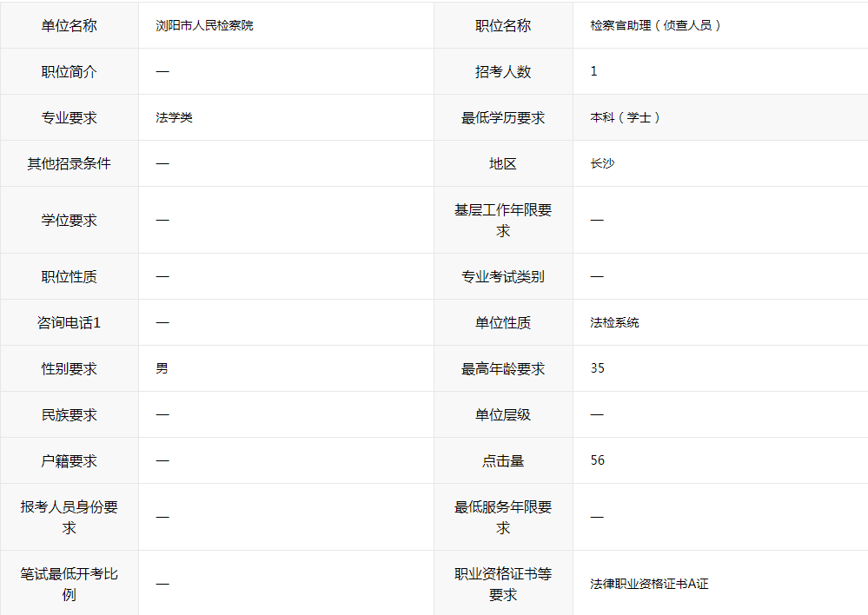868x615 pixels.
Task: Click the 专业考试类别 label
Action: tap(503, 276)
